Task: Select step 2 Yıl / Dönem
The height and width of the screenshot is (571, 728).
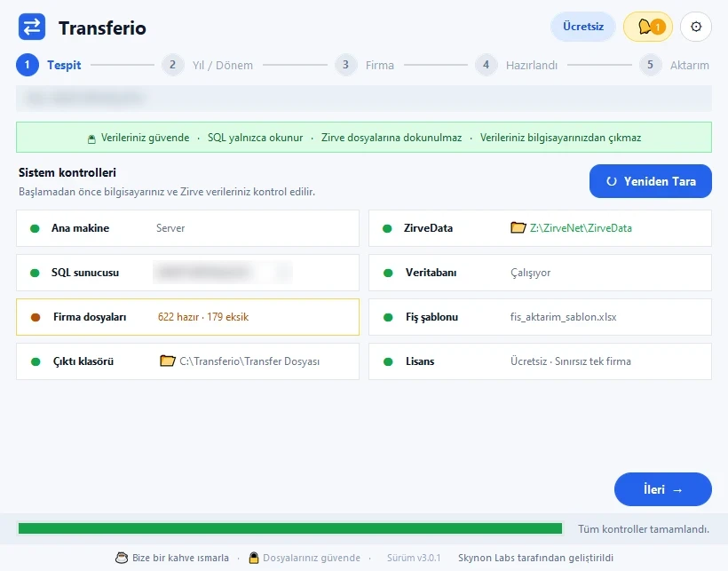Action: point(208,65)
